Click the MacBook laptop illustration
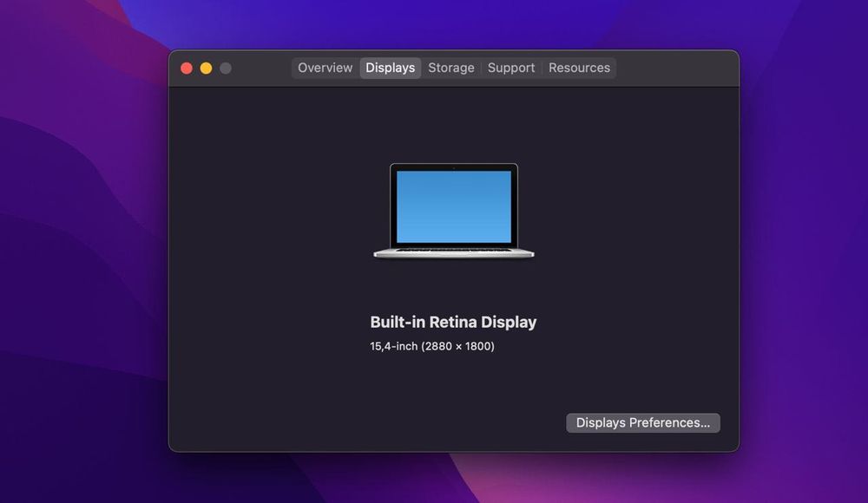The width and height of the screenshot is (868, 503). pyautogui.click(x=454, y=210)
